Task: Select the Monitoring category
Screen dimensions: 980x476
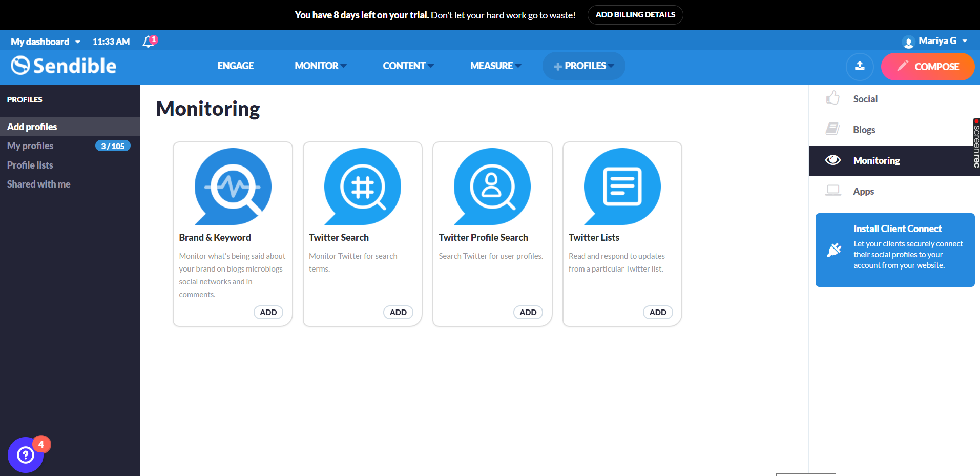Action: pos(894,160)
